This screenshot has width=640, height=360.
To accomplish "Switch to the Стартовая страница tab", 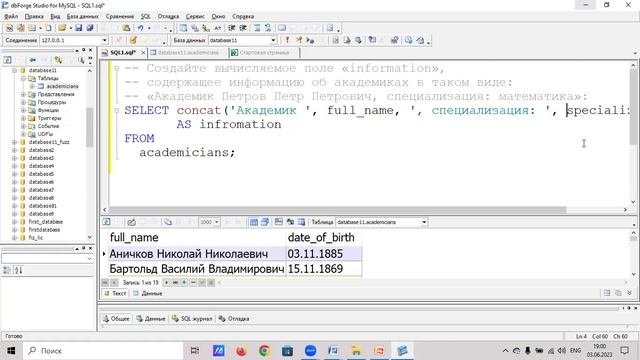I will (264, 53).
